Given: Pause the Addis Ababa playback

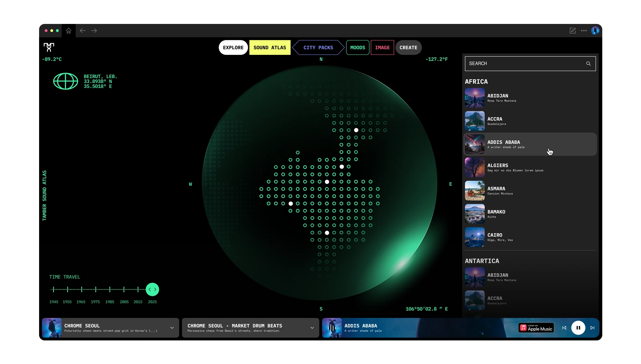Looking at the screenshot, I should click(578, 328).
